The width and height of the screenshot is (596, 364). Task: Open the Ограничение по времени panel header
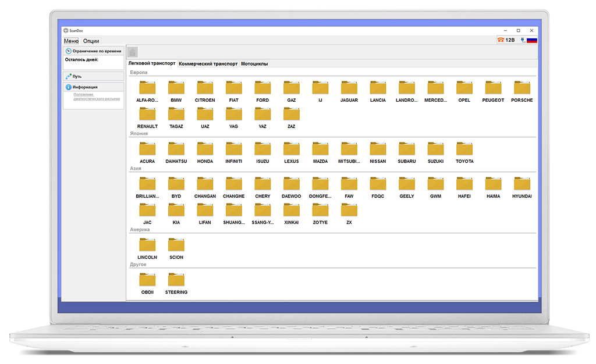pyautogui.click(x=94, y=51)
